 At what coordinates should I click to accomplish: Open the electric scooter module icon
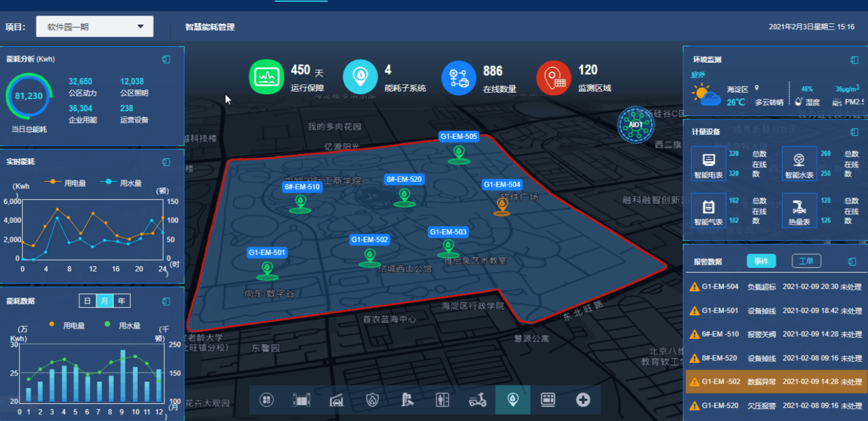click(x=477, y=400)
